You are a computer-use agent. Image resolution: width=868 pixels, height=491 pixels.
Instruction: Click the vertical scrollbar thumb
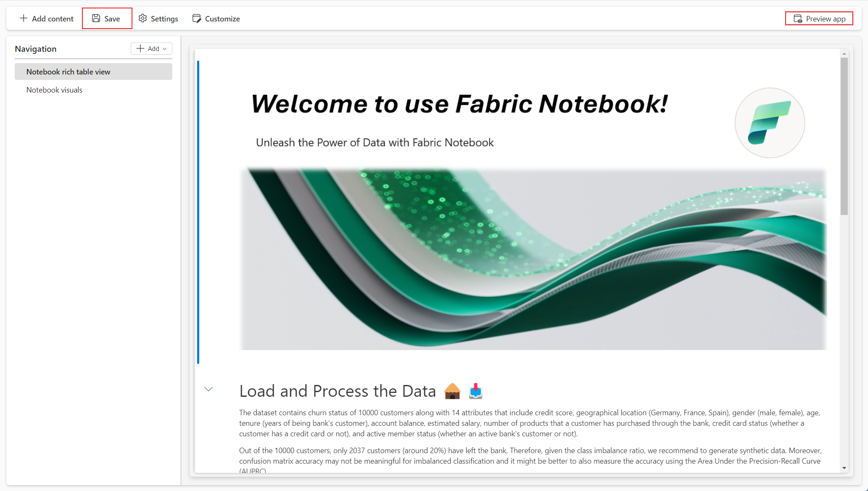click(x=844, y=136)
